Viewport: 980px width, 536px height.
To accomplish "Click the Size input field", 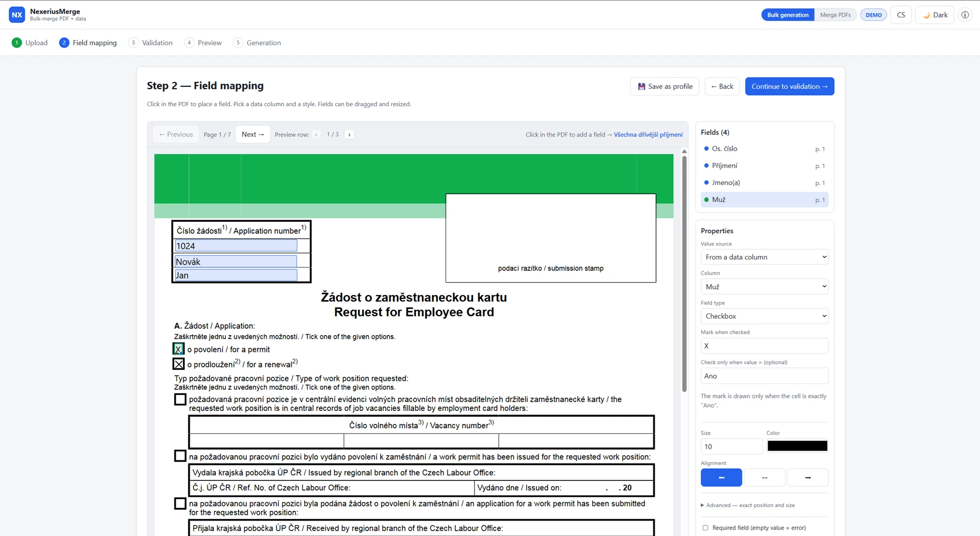I will click(731, 446).
